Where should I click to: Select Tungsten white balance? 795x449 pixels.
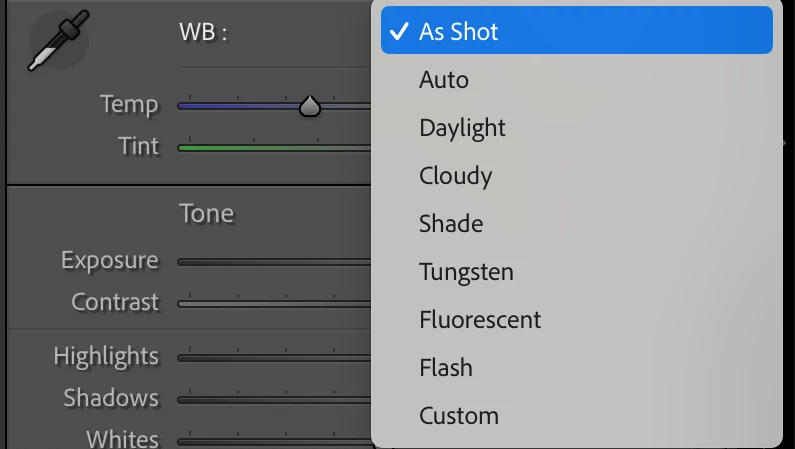466,272
